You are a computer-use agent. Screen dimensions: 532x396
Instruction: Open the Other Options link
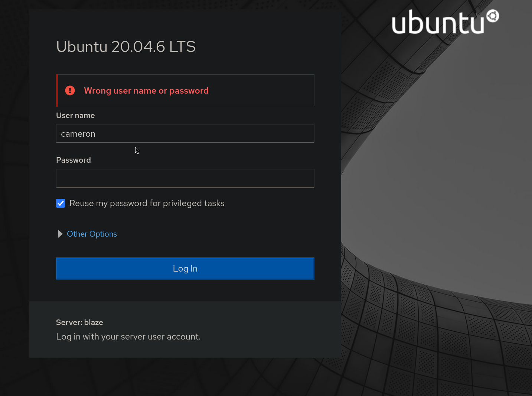coord(92,234)
